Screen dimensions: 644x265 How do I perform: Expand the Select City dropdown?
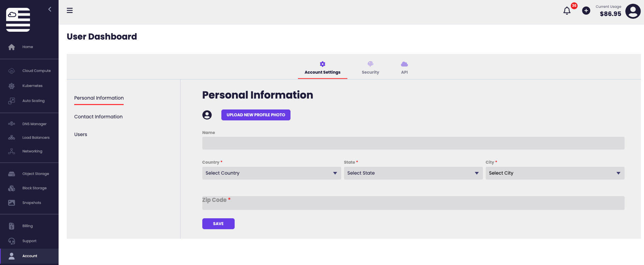pos(554,173)
